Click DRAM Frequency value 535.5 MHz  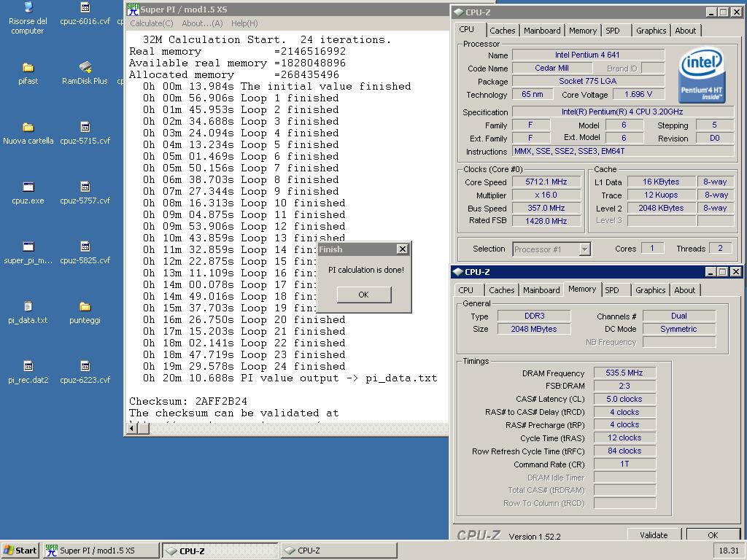point(624,373)
